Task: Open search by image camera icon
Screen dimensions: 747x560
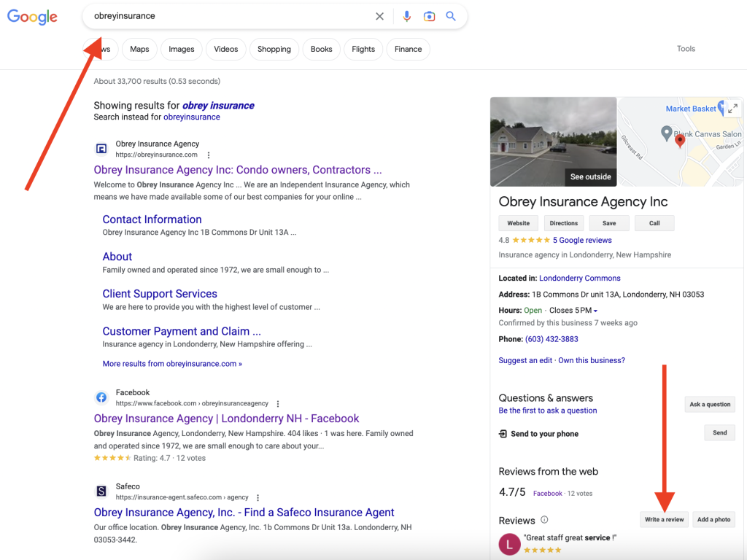Action: point(429,16)
